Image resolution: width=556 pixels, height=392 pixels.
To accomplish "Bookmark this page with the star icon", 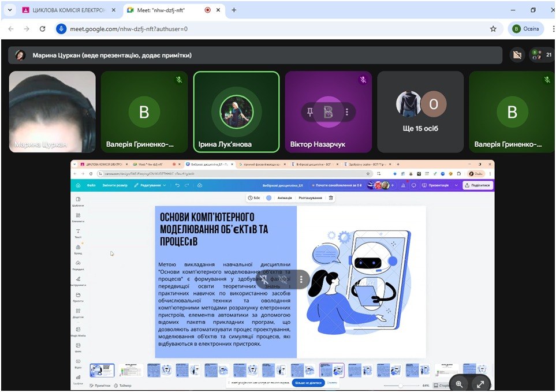I will pyautogui.click(x=493, y=29).
